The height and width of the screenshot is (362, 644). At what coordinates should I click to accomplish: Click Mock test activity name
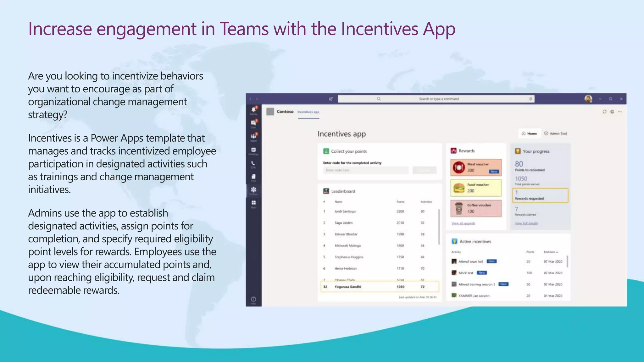[x=466, y=273]
